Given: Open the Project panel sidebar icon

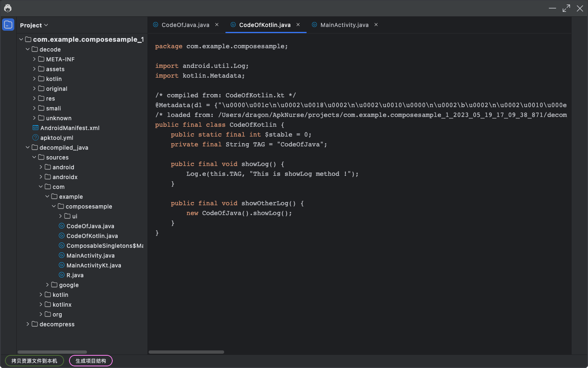Looking at the screenshot, I should [x=8, y=25].
